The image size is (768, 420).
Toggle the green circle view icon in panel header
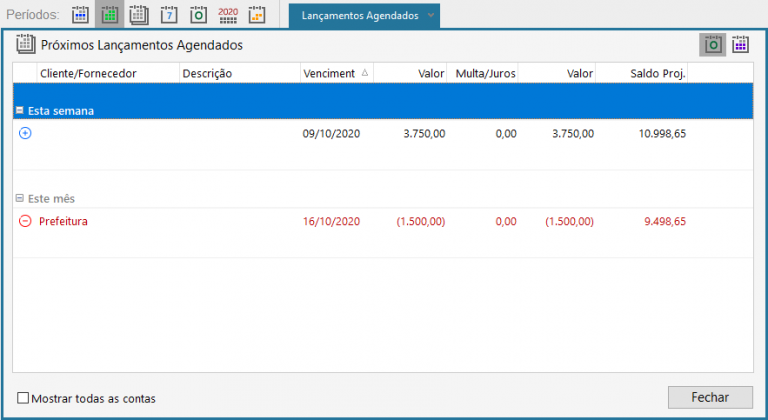[712, 44]
